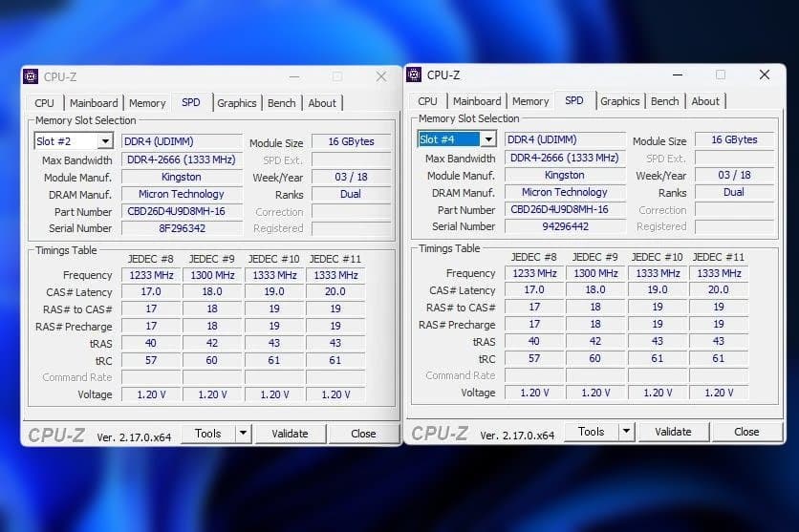Click Micron Technology field in left window
799x532 pixels.
coord(182,194)
